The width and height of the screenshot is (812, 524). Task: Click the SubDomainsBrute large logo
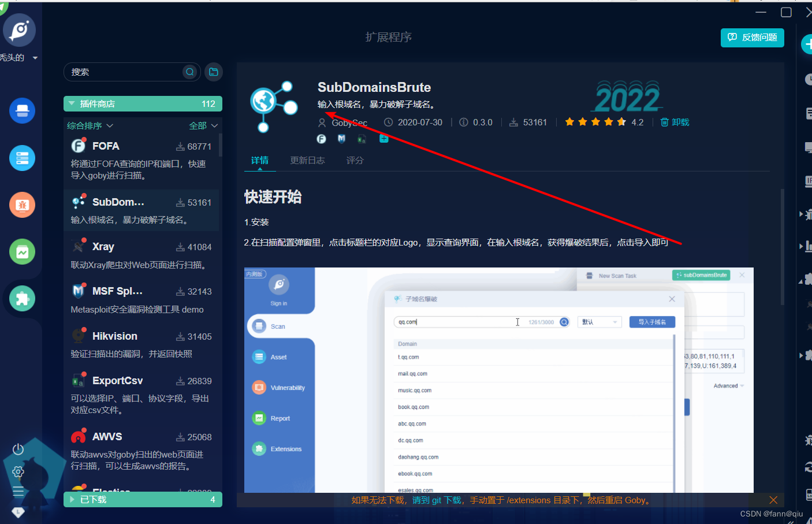274,106
